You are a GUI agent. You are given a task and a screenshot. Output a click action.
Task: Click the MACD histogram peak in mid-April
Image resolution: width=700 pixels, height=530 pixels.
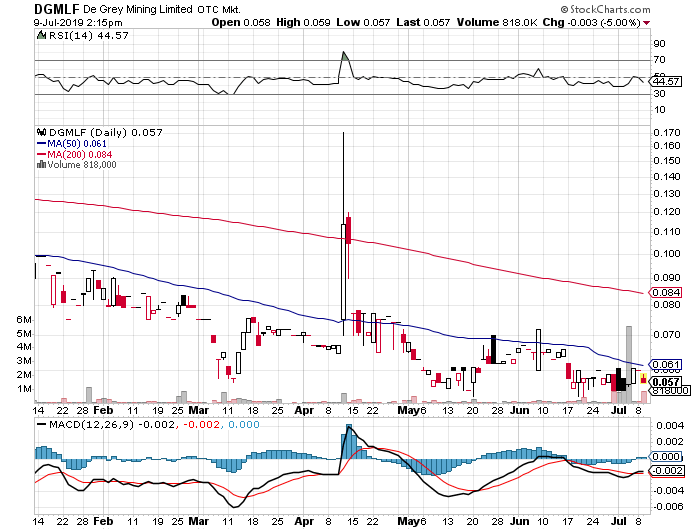coord(349,442)
